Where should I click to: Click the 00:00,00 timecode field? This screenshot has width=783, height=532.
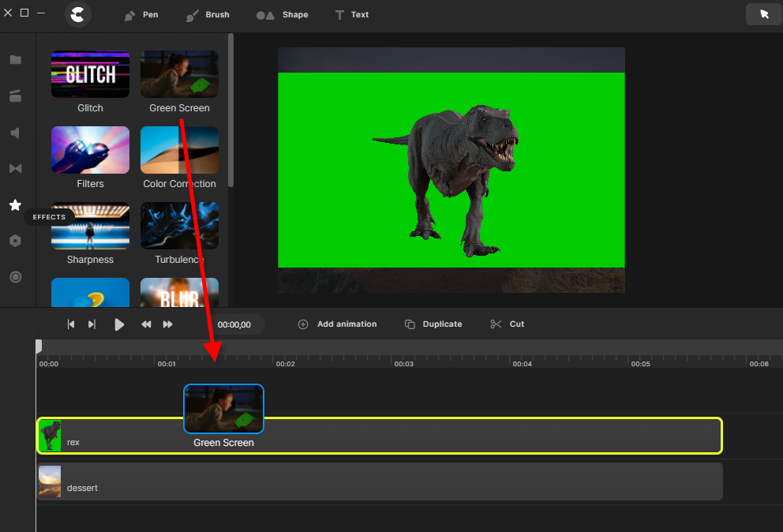pyautogui.click(x=234, y=324)
